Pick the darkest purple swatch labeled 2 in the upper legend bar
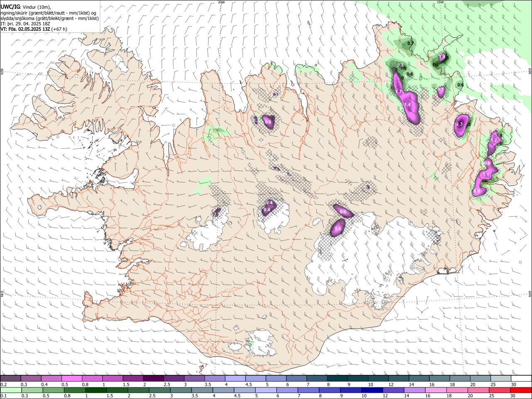Image resolution: width=532 pixels, height=399 pixels. tap(153, 378)
